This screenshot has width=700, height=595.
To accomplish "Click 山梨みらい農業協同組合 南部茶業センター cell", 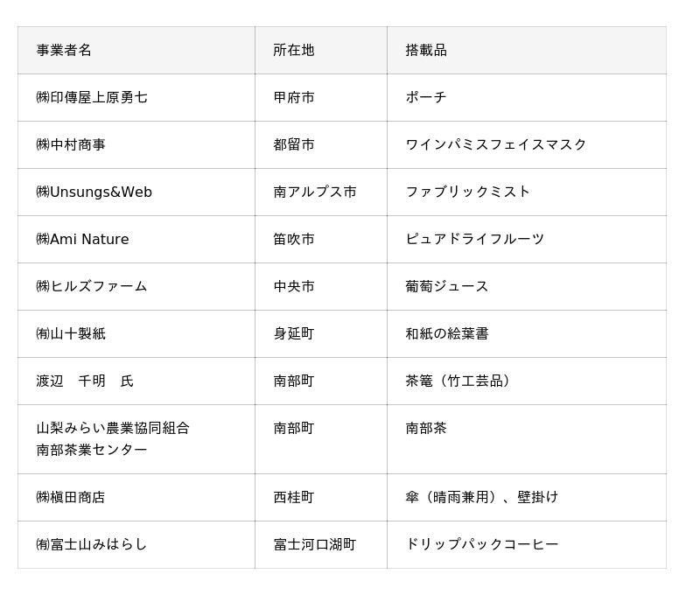I will tap(113, 438).
